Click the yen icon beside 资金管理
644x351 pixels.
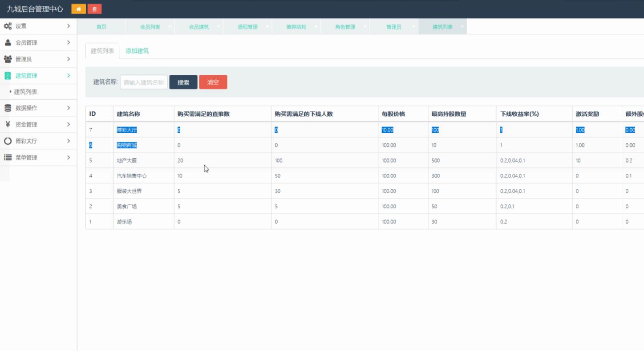click(8, 124)
